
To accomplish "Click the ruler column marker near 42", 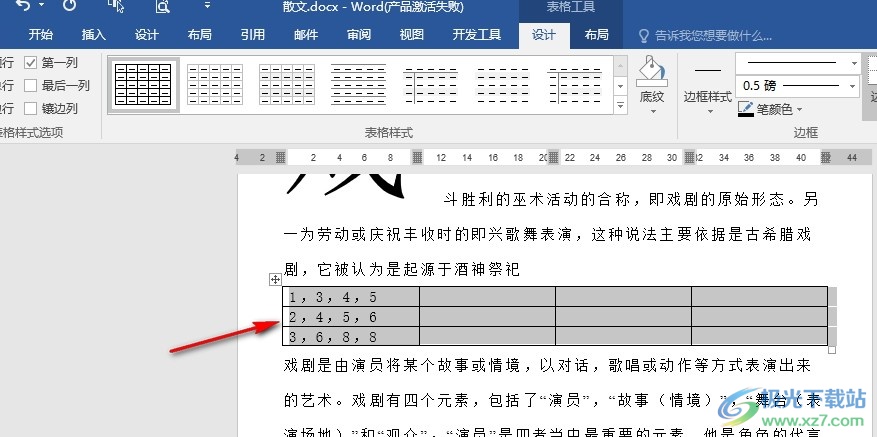I will coord(826,158).
